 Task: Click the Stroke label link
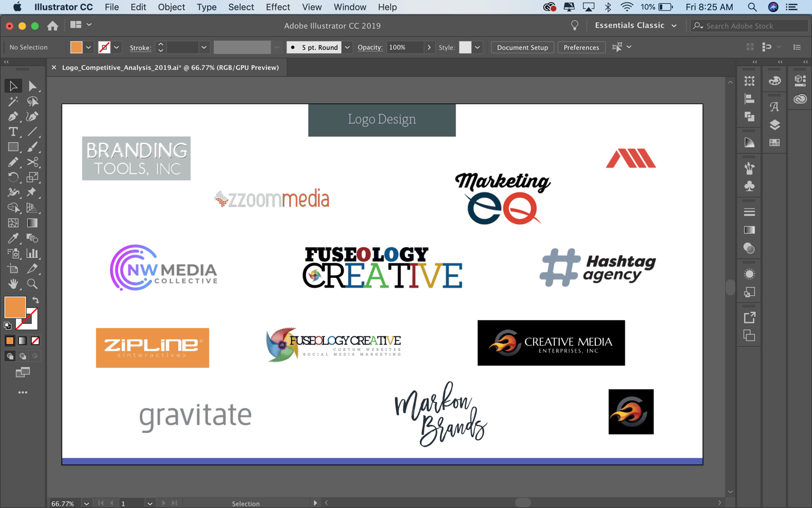point(140,48)
